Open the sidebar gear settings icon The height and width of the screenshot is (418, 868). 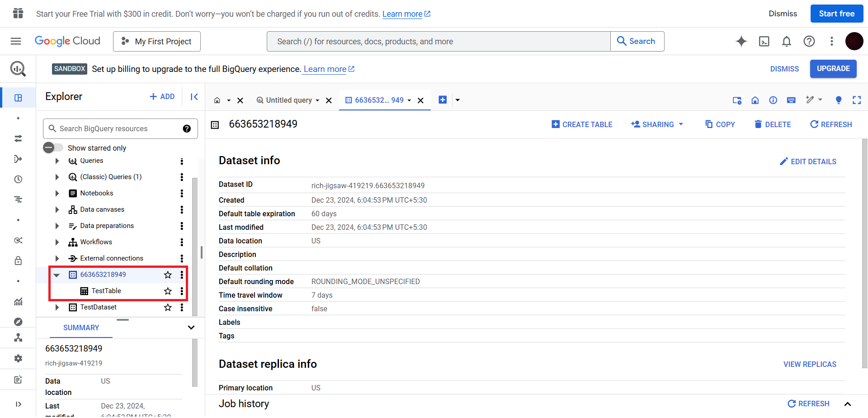(x=18, y=358)
